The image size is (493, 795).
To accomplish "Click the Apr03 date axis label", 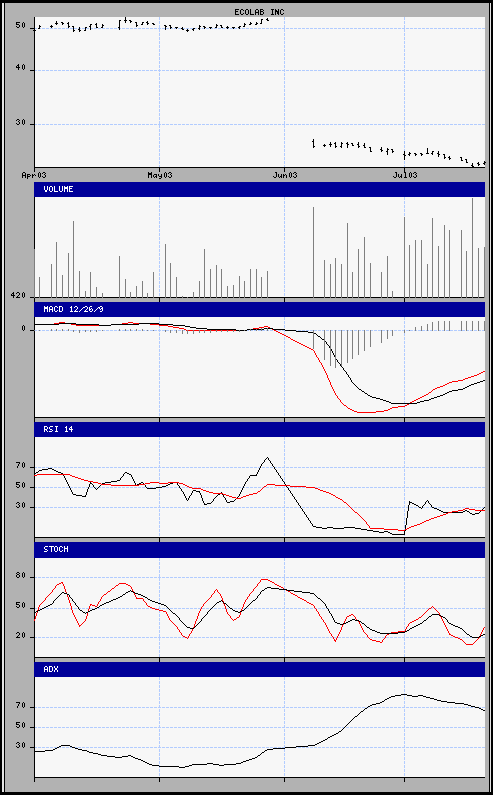I will 34,175.
